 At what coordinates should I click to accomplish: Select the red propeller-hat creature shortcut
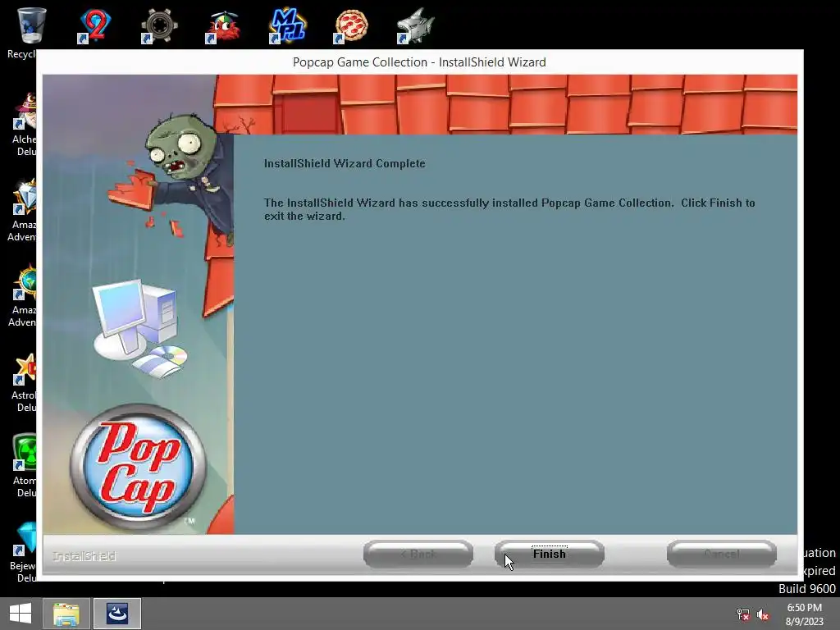(x=223, y=25)
